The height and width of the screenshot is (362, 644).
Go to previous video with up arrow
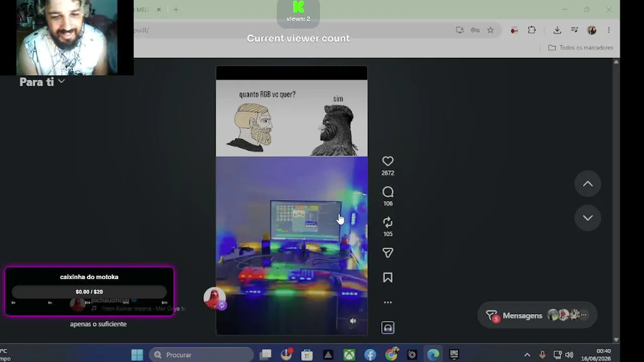[588, 184]
